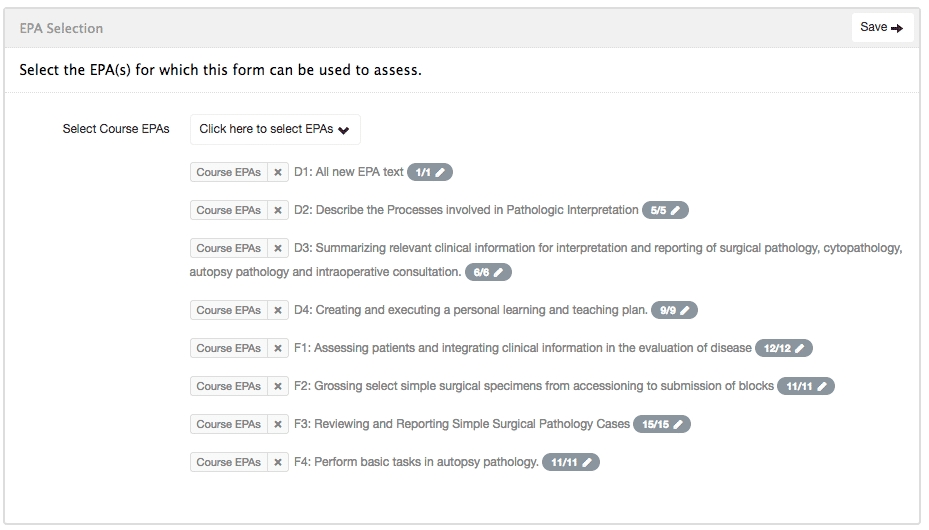
Task: Remove the D1 EPA with its x icon
Action: 278,172
